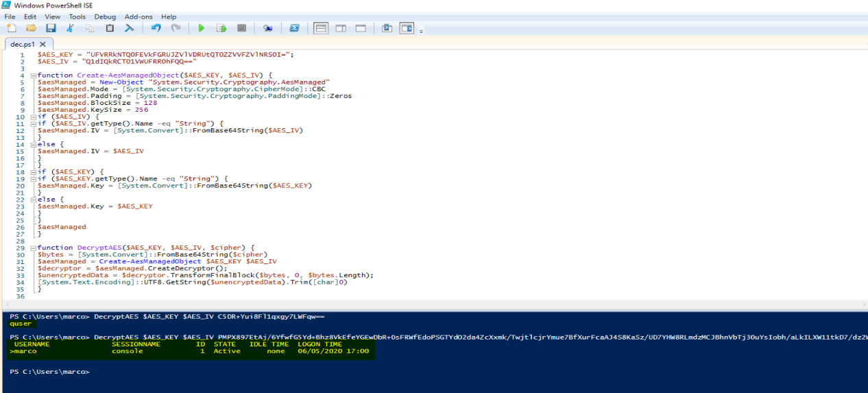
Task: Collapse the DecryptAES function block
Action: [34, 248]
